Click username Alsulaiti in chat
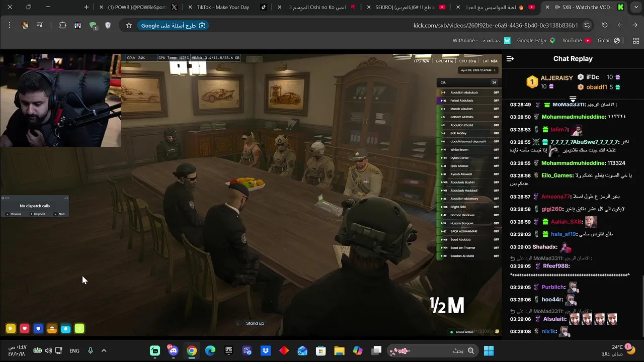The image size is (644, 362). (x=555, y=319)
